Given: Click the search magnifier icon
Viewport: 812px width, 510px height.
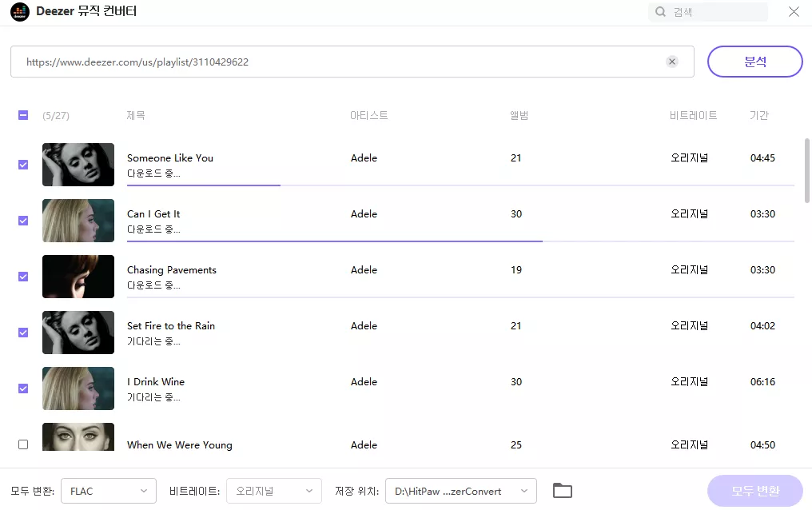Looking at the screenshot, I should tap(660, 11).
